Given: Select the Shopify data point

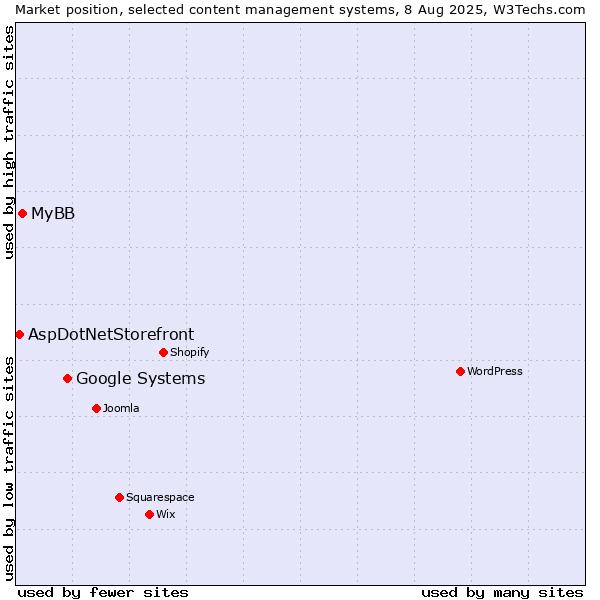Looking at the screenshot, I should pos(163,352).
